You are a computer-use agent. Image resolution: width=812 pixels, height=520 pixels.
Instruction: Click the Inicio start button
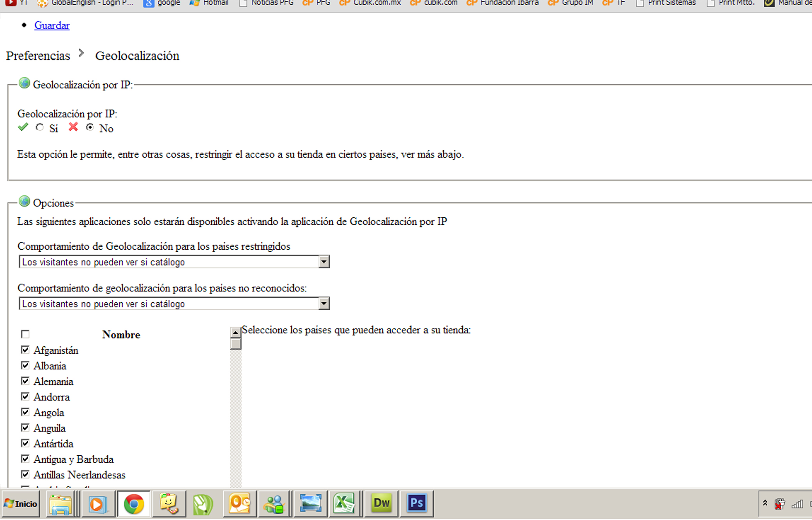coord(21,504)
